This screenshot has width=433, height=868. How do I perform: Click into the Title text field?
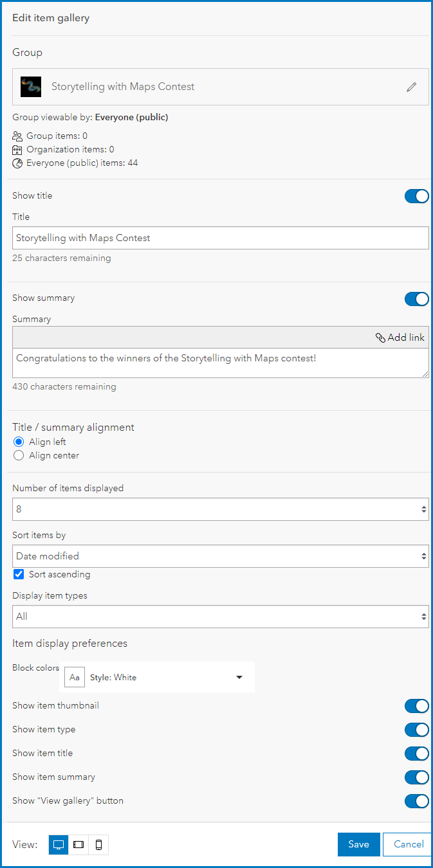coord(220,238)
